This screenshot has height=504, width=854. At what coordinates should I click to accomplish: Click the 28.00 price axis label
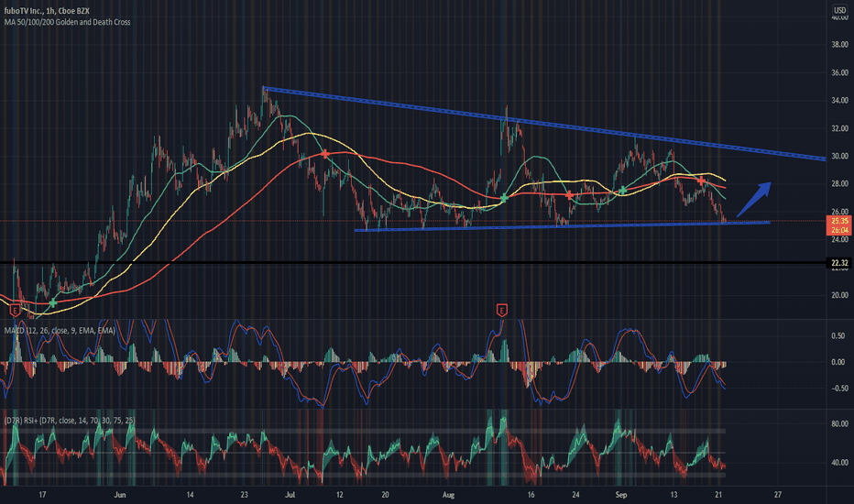(839, 183)
